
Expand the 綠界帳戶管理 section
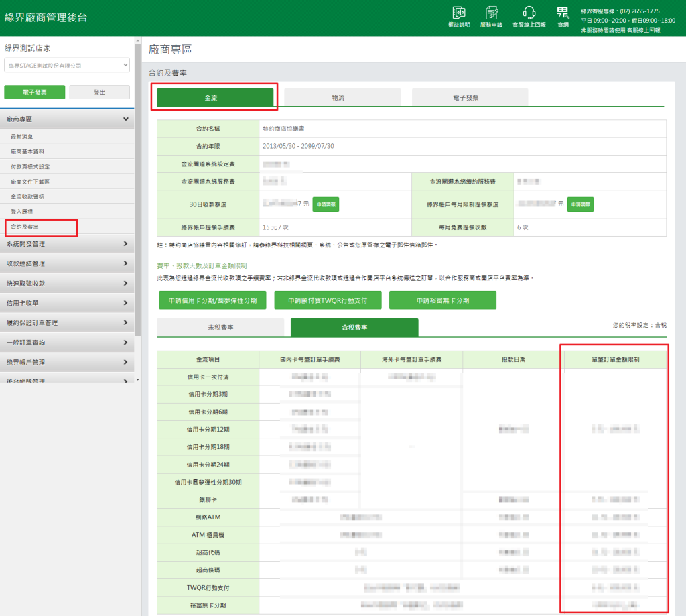67,362
